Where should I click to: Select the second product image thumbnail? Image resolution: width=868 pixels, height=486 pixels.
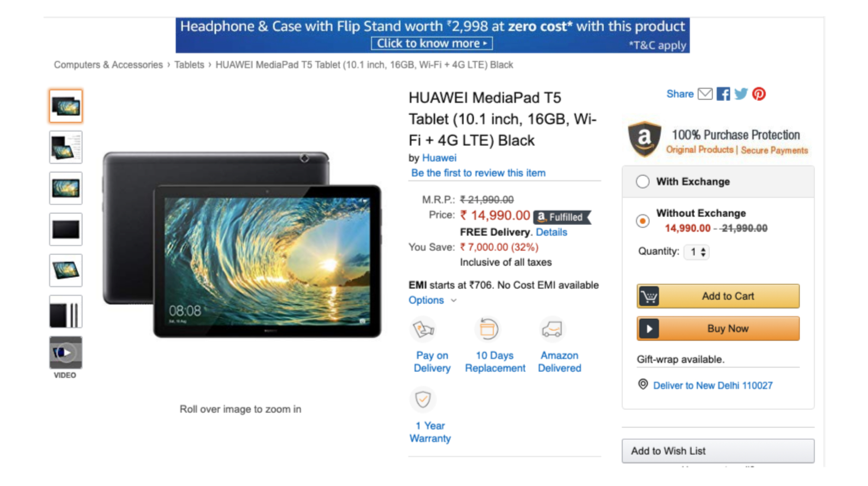(x=65, y=147)
